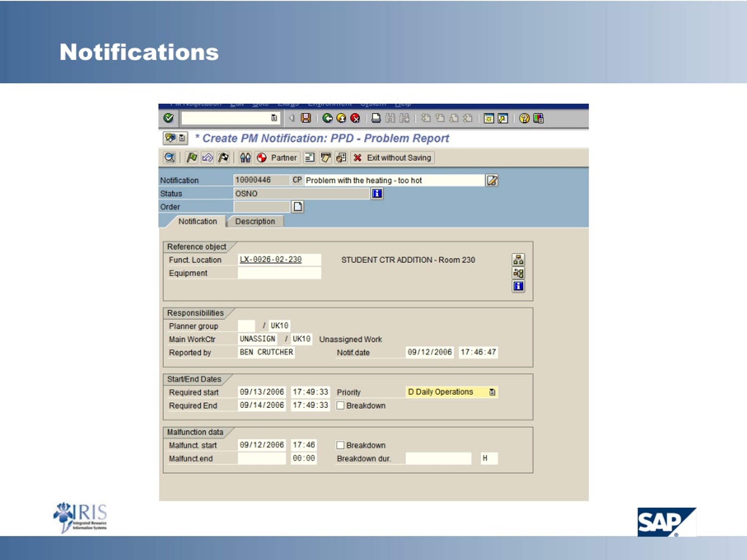Click the notification number 10000446
The width and height of the screenshot is (747, 560).
pos(261,180)
